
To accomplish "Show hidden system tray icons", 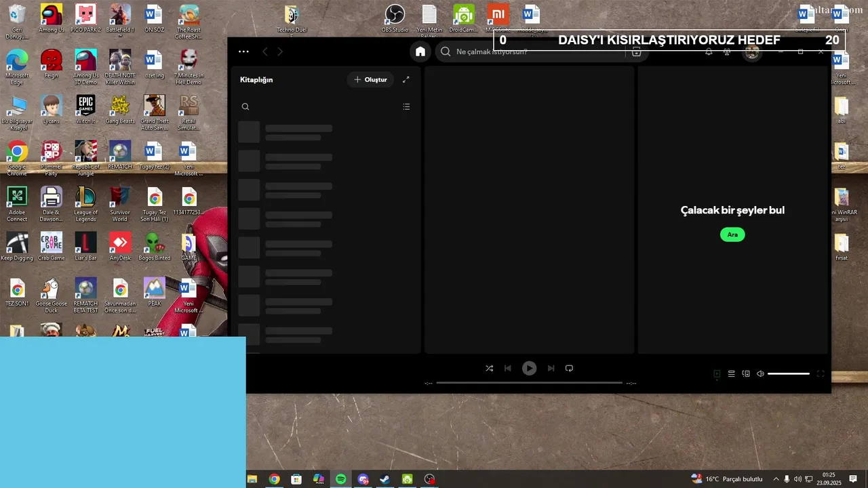I will coord(776,479).
